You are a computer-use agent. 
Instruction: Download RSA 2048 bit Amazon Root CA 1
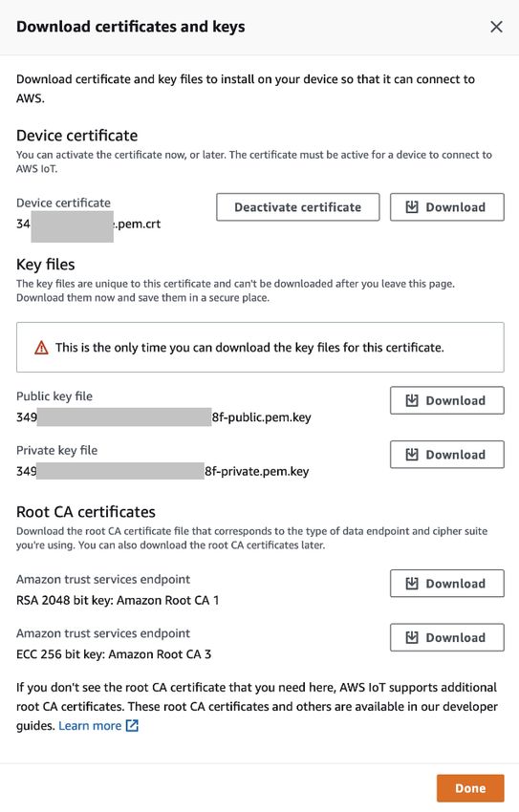pyautogui.click(x=447, y=584)
